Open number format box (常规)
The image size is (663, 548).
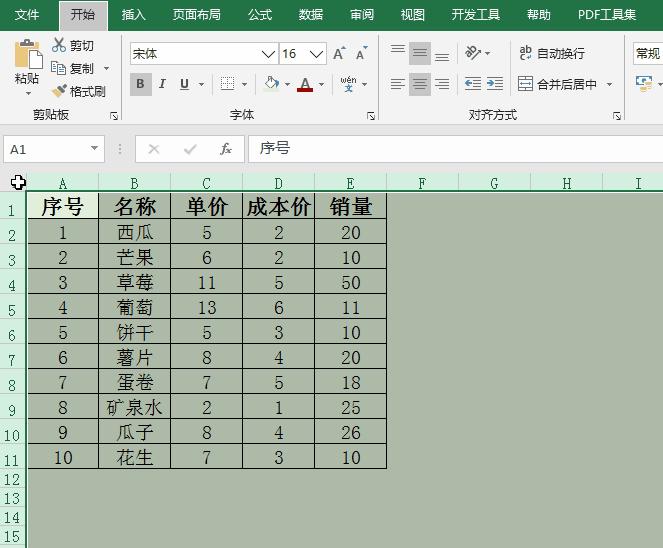pyautogui.click(x=648, y=54)
